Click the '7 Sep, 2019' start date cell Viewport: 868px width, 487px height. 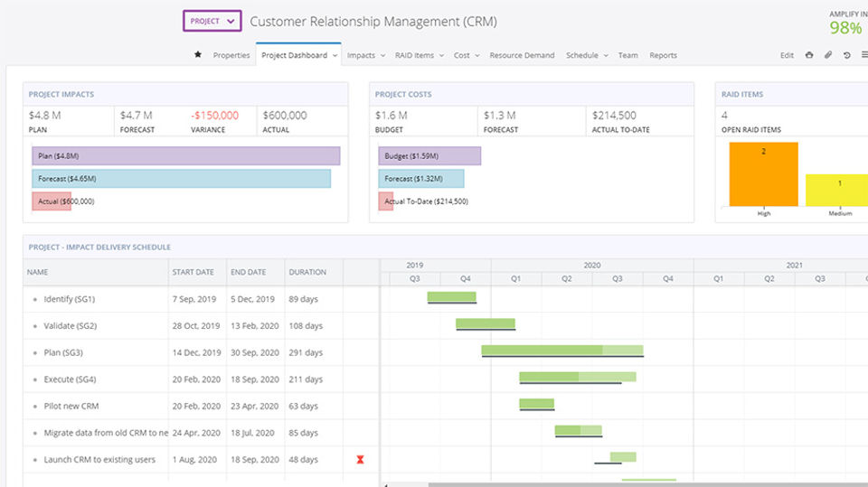pyautogui.click(x=194, y=299)
